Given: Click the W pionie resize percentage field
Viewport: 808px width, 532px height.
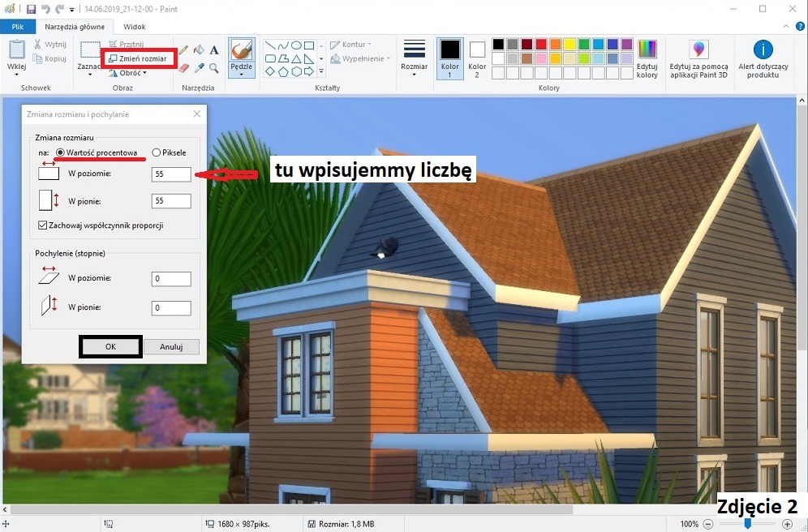Looking at the screenshot, I should [x=171, y=201].
